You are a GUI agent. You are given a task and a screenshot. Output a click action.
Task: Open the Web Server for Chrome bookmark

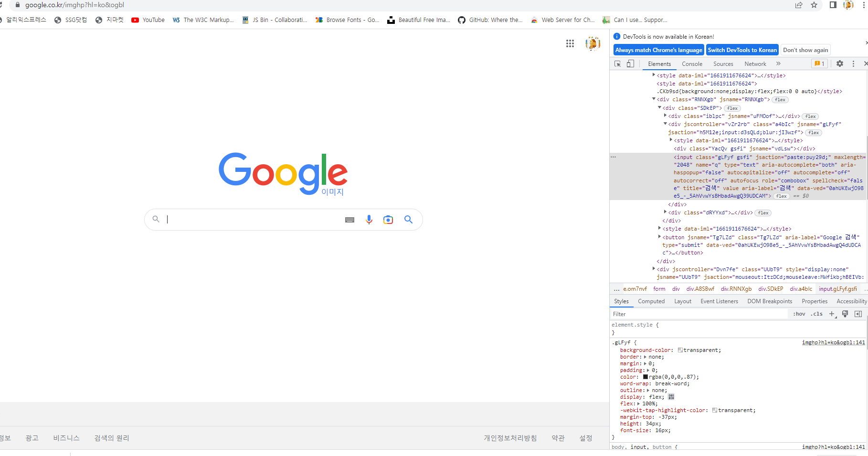(562, 20)
